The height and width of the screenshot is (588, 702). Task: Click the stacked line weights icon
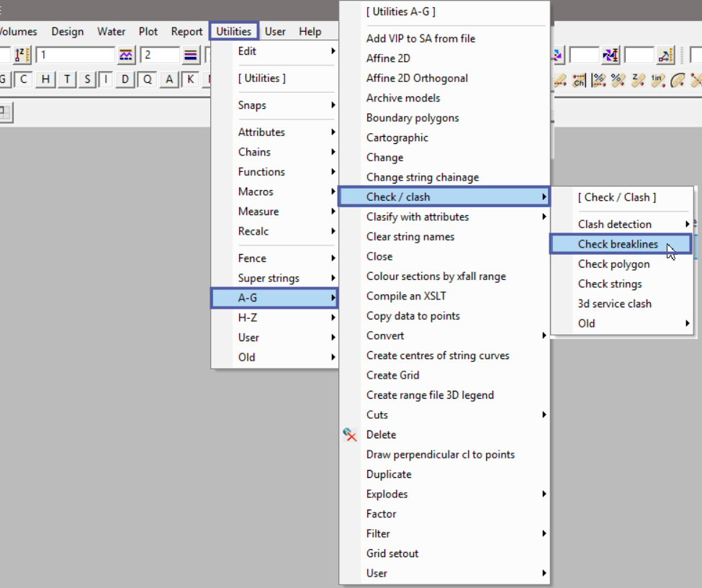(191, 55)
